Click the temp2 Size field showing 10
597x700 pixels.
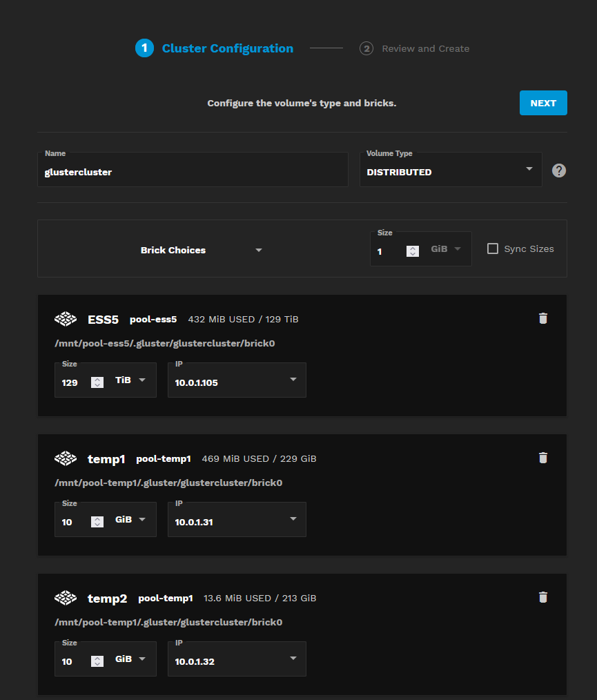[x=74, y=661]
